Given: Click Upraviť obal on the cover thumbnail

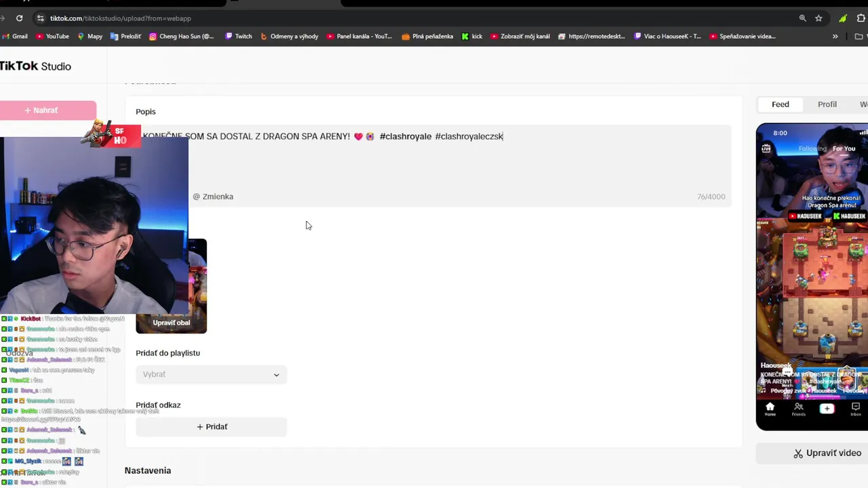Looking at the screenshot, I should (172, 323).
